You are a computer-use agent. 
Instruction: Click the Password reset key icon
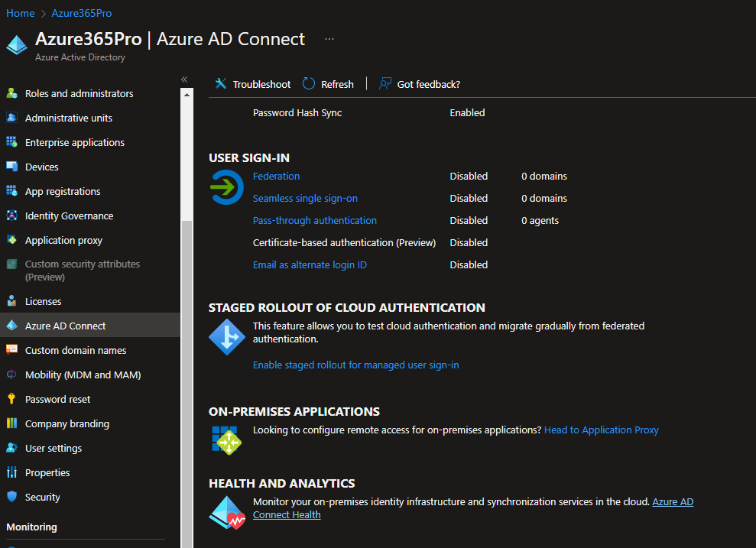[12, 399]
